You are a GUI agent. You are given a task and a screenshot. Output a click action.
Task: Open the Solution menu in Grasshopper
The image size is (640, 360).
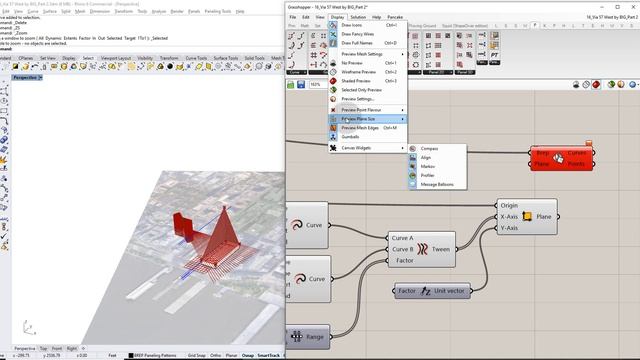coord(358,17)
